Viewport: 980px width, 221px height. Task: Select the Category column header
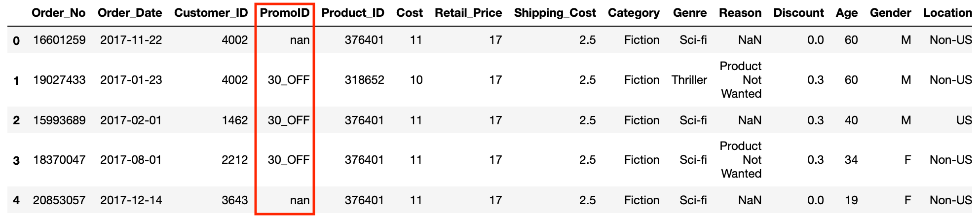tap(634, 13)
